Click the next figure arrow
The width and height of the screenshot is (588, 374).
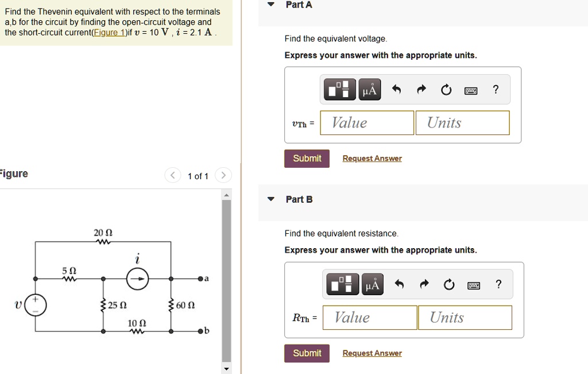click(223, 176)
